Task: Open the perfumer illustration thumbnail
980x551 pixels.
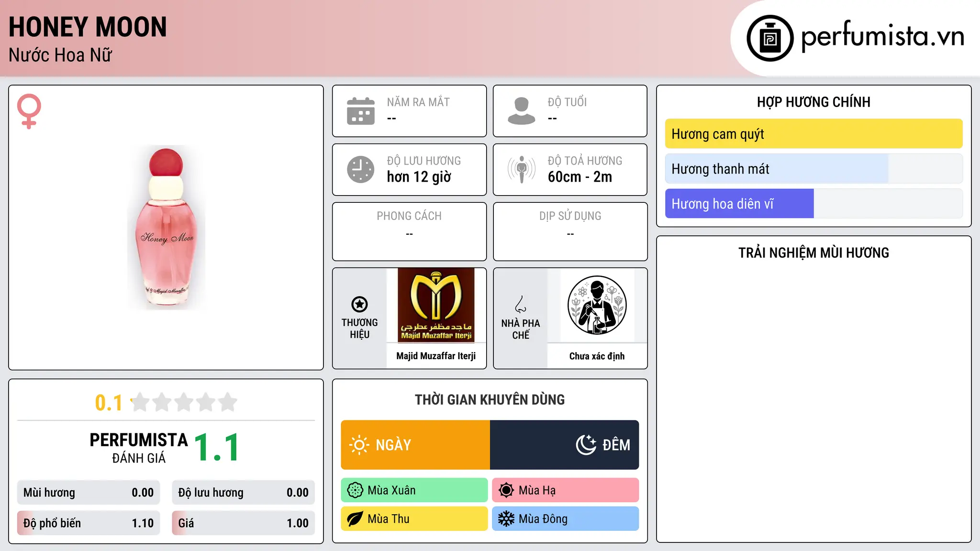Action: (x=597, y=305)
